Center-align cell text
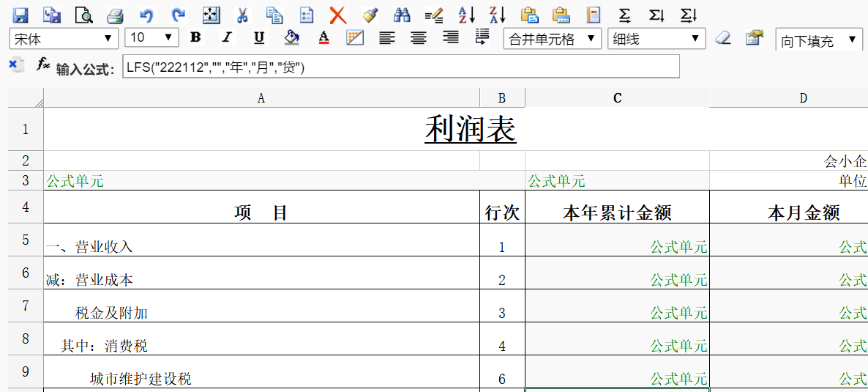The image size is (868, 392). click(x=419, y=37)
